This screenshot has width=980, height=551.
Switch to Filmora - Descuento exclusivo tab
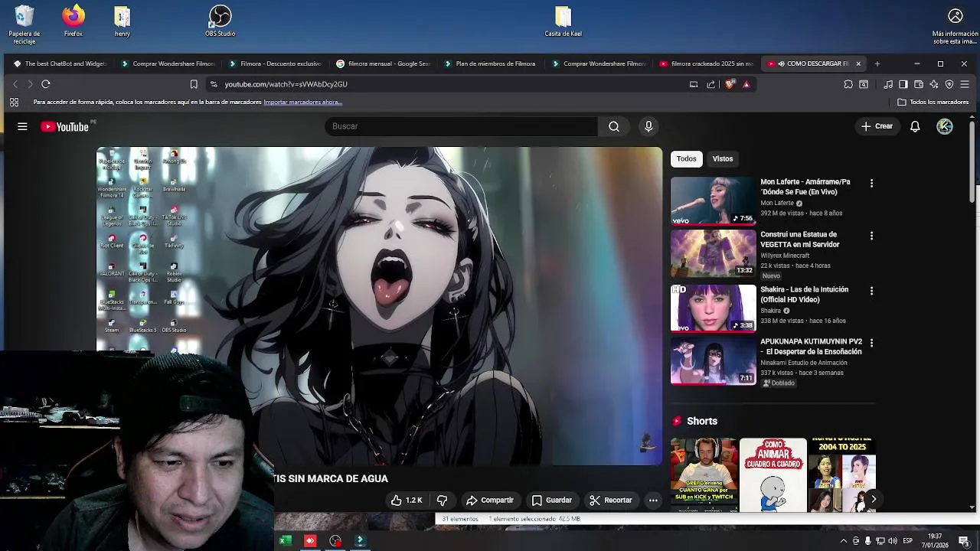[275, 64]
